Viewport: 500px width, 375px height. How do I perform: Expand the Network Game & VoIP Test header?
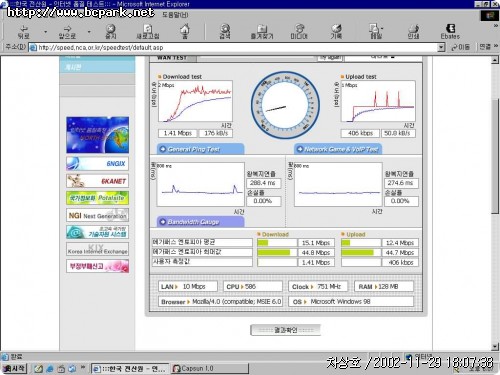pos(338,149)
